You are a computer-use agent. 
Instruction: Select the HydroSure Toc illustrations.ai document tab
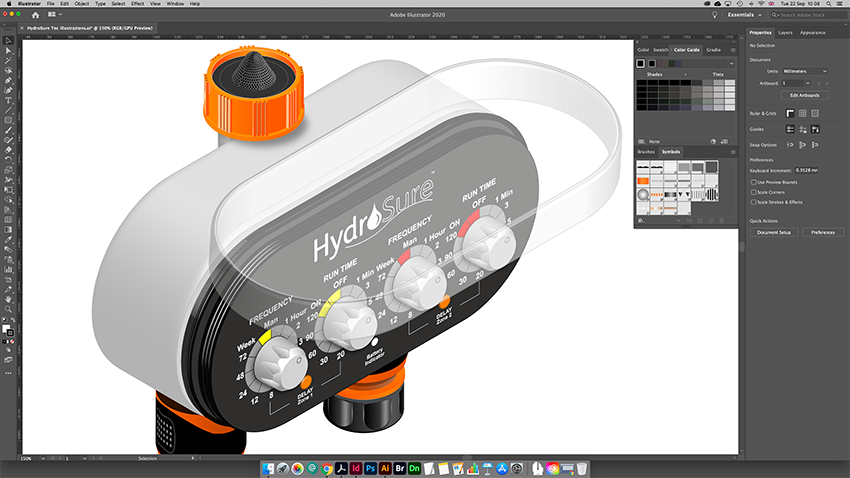[x=89, y=28]
